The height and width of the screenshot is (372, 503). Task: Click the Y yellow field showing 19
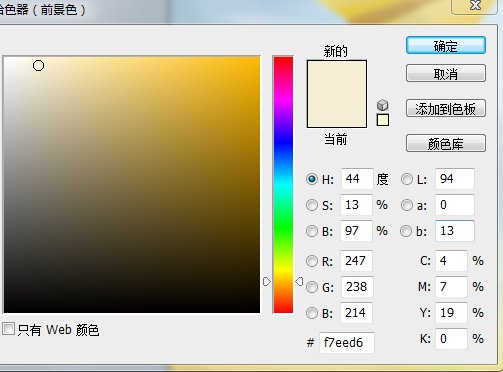coord(451,313)
